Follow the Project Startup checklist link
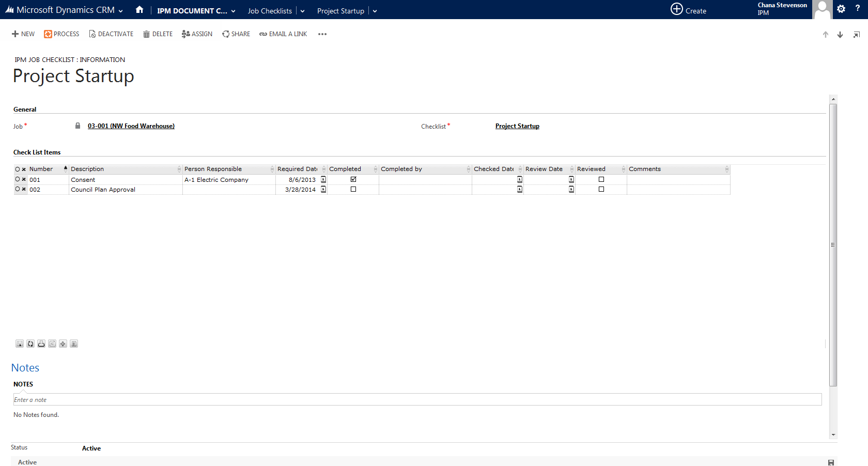This screenshot has height=466, width=868. 517,126
